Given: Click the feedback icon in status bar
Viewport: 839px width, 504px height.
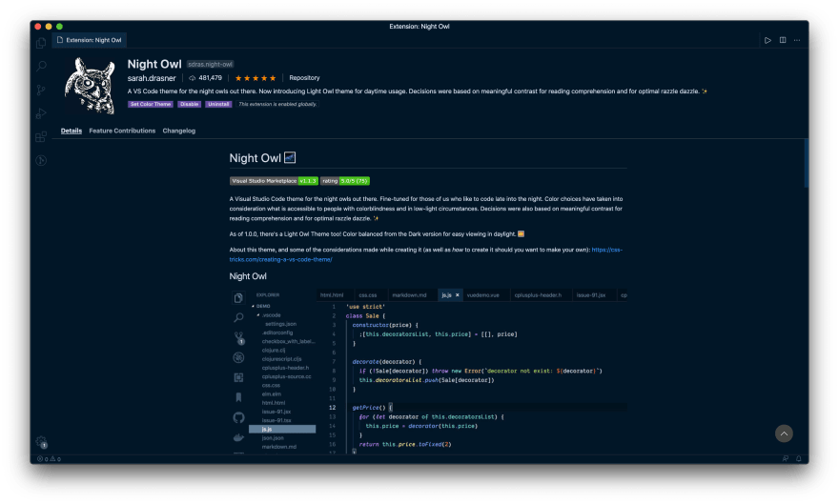Looking at the screenshot, I should [785, 458].
